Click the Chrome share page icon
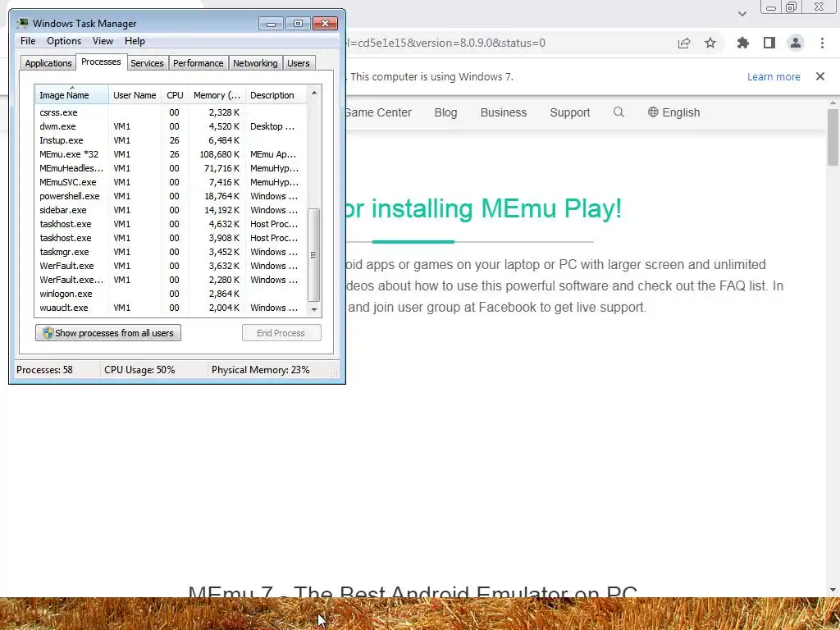840x630 pixels. (x=683, y=43)
